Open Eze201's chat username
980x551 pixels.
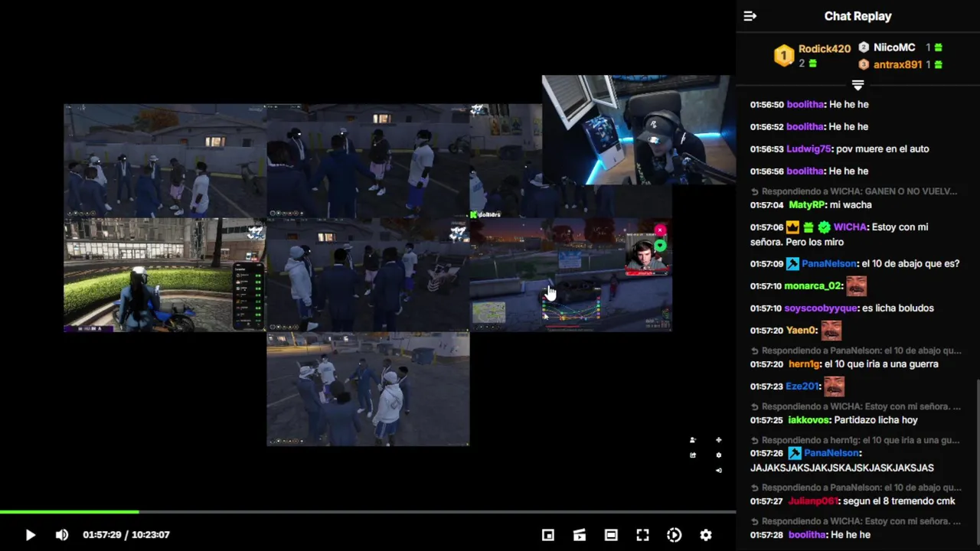point(803,386)
